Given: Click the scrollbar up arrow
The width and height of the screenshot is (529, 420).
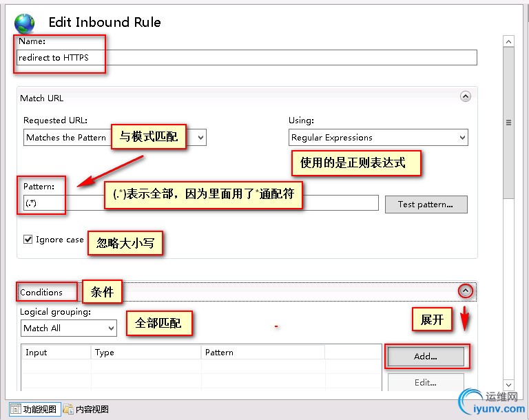Looking at the screenshot, I should click(508, 41).
